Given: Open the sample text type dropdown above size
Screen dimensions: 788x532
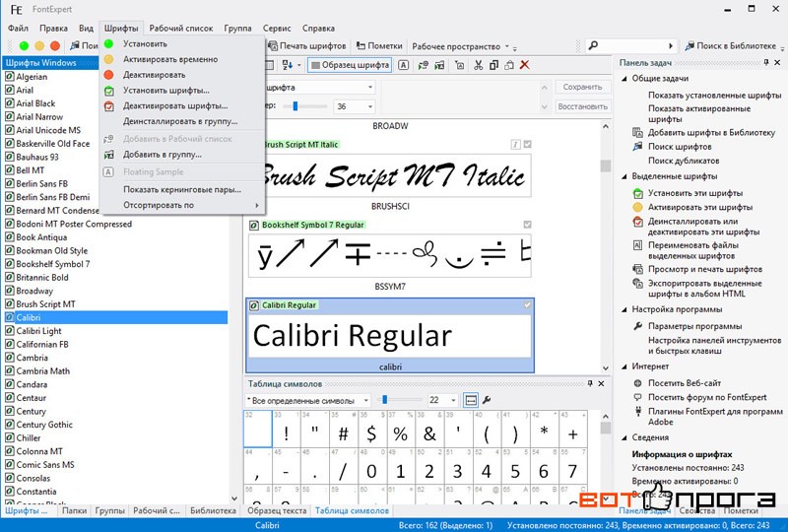Looking at the screenshot, I should coord(370,88).
